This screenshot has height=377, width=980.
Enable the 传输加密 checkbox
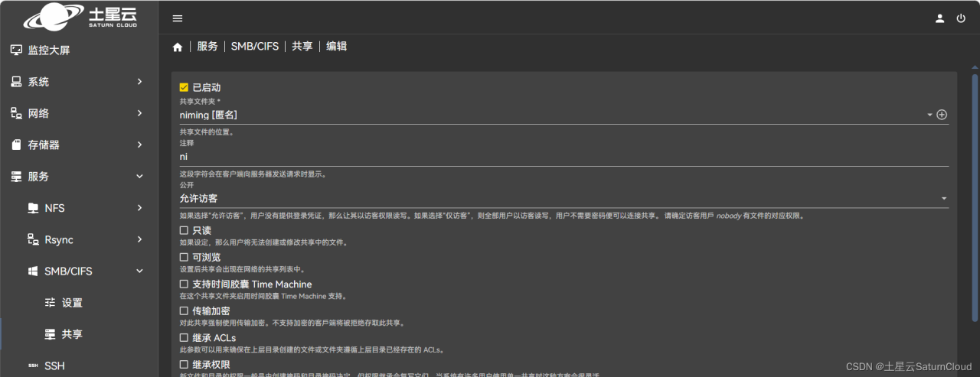pos(184,310)
